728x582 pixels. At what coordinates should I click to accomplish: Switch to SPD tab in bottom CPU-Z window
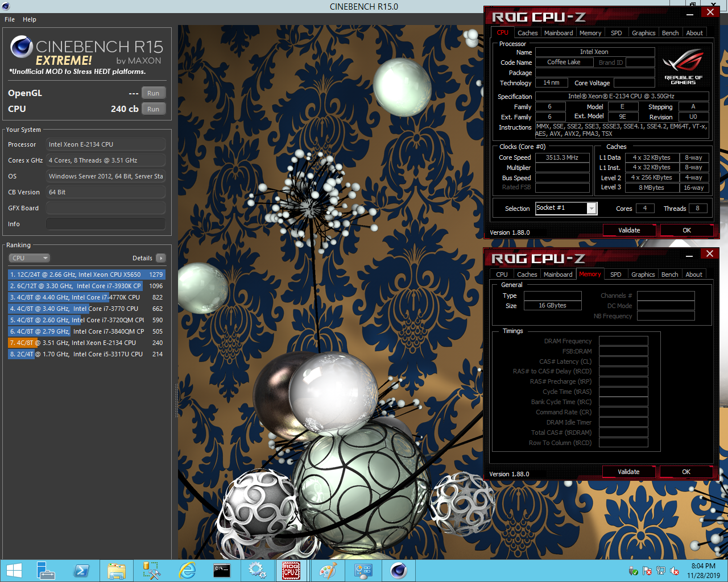coord(615,275)
